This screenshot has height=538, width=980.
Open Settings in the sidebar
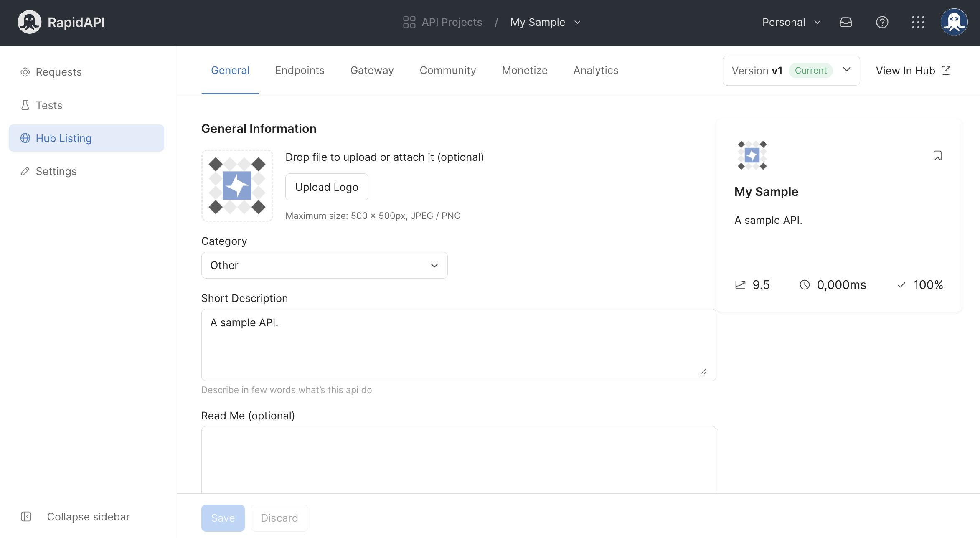pos(86,171)
